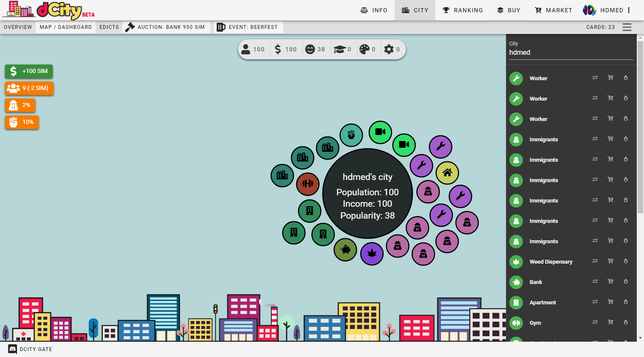Click the dollar income stat 100
Screen dimensions: 644x357
(x=286, y=49)
